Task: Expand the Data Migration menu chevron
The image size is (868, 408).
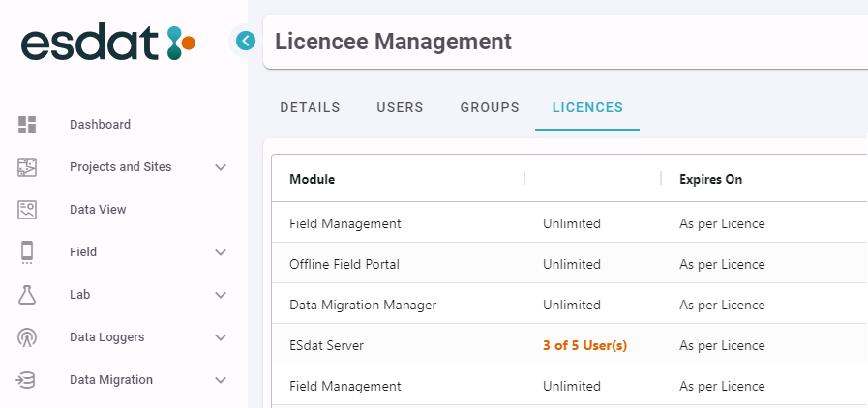Action: 221,380
